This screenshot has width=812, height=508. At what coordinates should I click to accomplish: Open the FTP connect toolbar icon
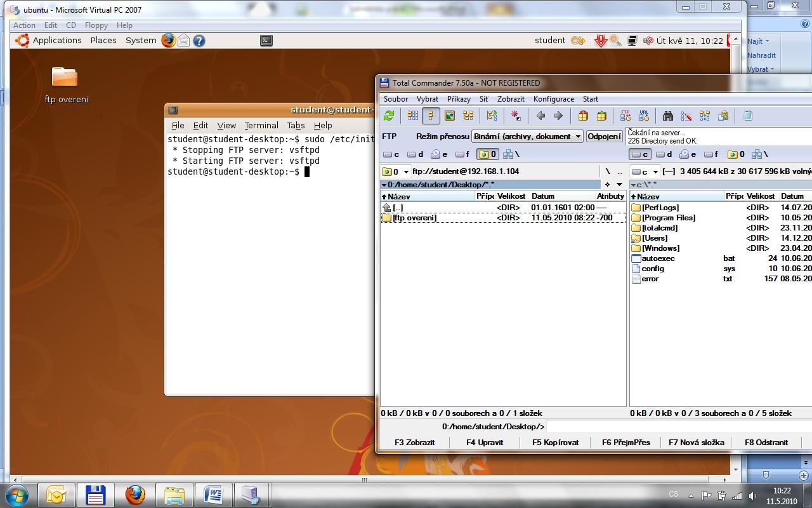point(625,116)
